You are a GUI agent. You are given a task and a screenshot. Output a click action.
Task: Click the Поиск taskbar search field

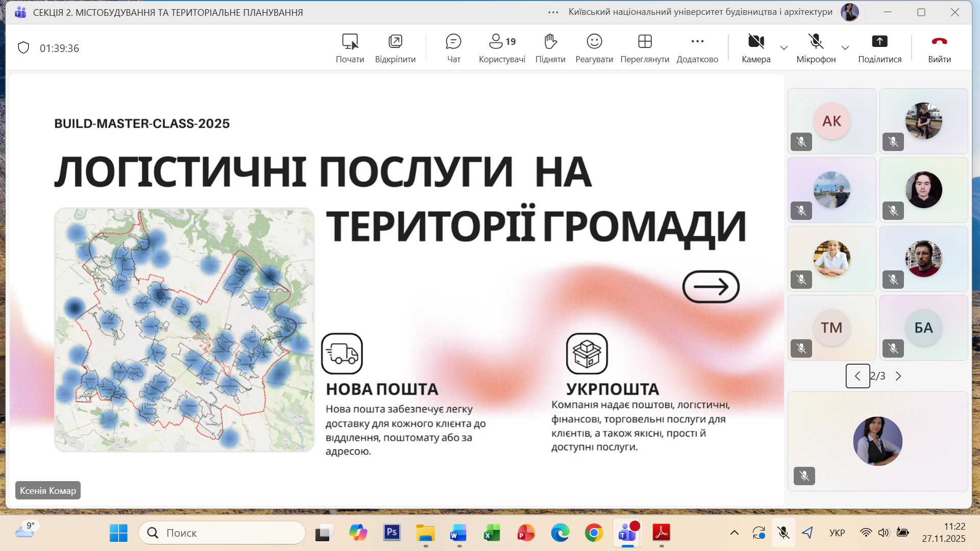coord(222,533)
